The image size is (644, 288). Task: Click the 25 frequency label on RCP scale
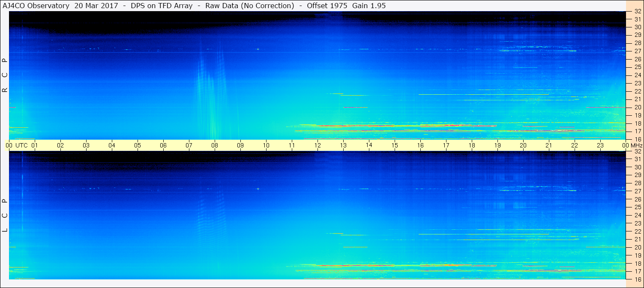[x=638, y=67]
